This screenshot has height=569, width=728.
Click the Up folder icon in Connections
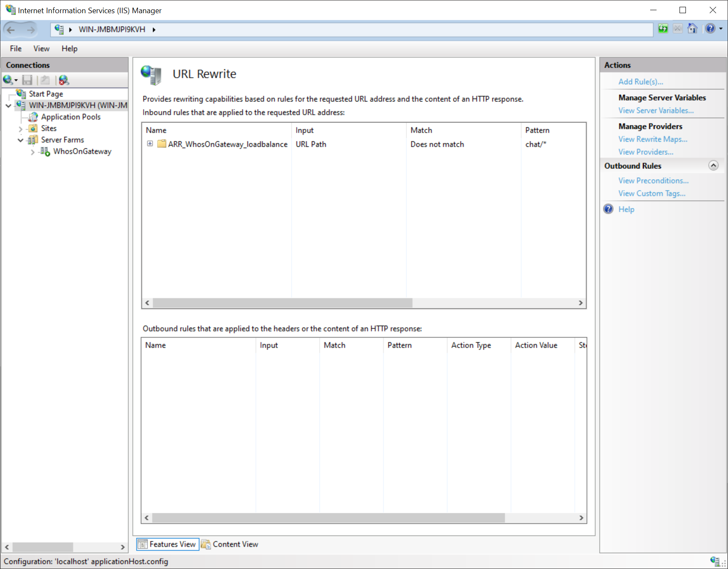point(45,80)
